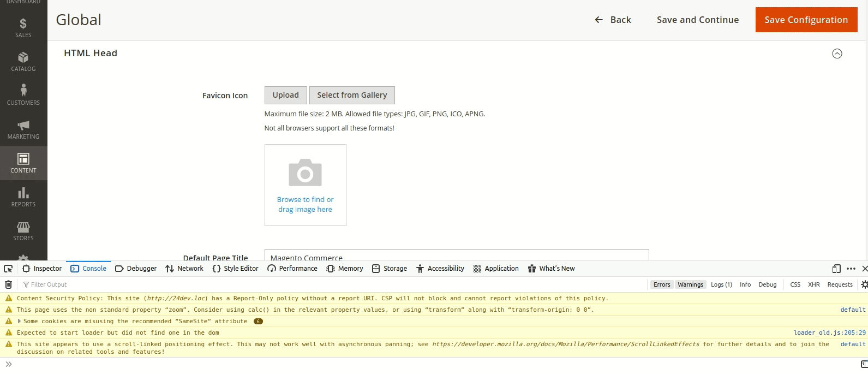This screenshot has width=868, height=374.
Task: Switch to the Console tab
Action: tap(88, 269)
